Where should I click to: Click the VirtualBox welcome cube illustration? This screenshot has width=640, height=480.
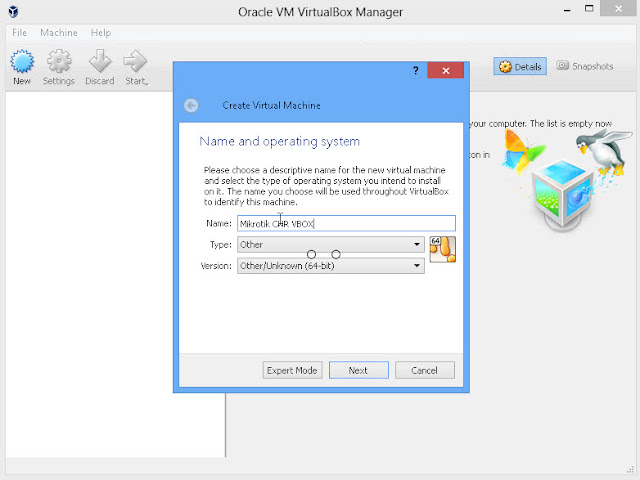point(563,194)
